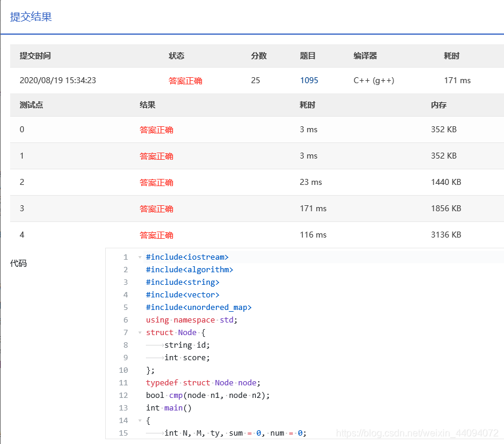Screen dimensions: 504x444
Task: Click the 提交结果 heading
Action: 31,17
